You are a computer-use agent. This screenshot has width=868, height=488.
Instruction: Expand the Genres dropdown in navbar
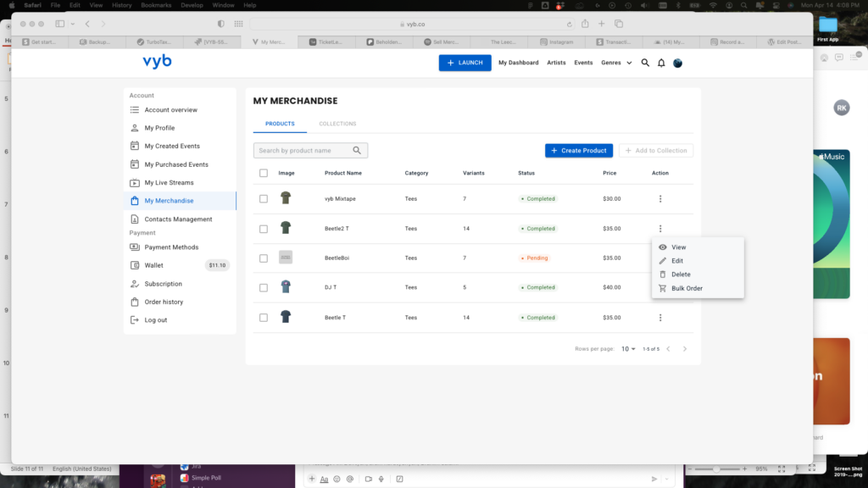(616, 63)
